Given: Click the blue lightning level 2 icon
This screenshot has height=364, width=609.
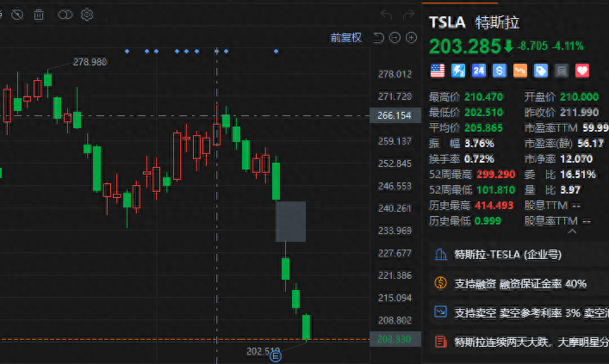Looking at the screenshot, I should coord(458,70).
